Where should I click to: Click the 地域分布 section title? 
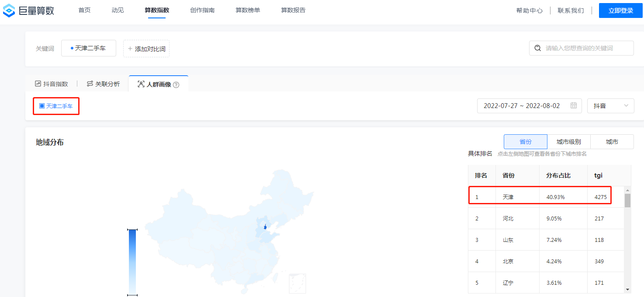click(x=50, y=142)
